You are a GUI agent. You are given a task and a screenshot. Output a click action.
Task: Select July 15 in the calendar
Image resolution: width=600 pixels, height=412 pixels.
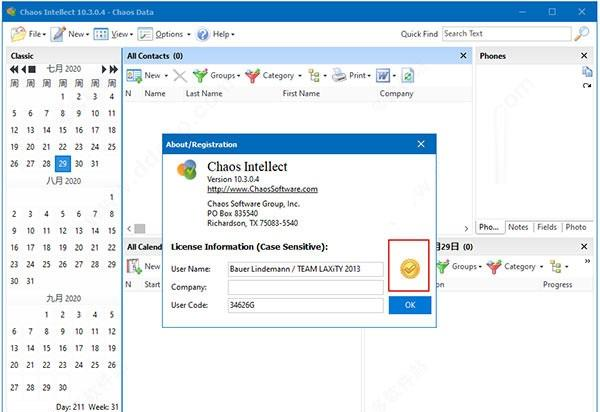click(x=63, y=130)
